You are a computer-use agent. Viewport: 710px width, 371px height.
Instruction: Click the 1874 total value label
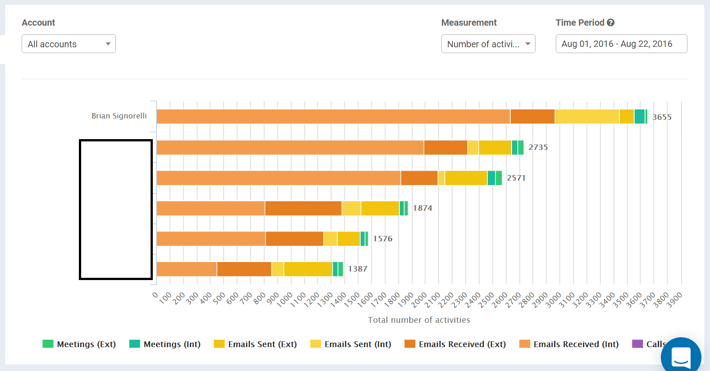[422, 208]
